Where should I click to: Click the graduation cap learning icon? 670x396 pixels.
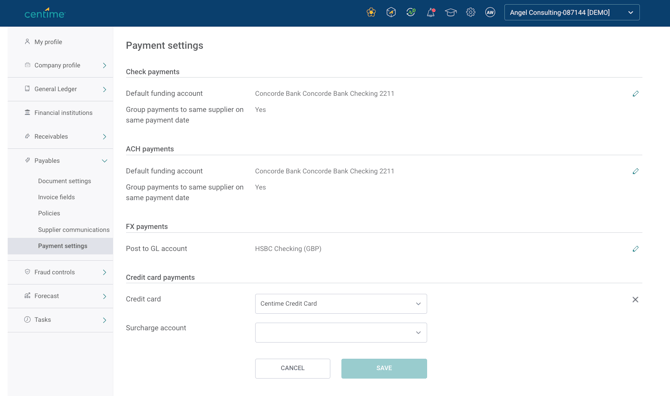(450, 12)
